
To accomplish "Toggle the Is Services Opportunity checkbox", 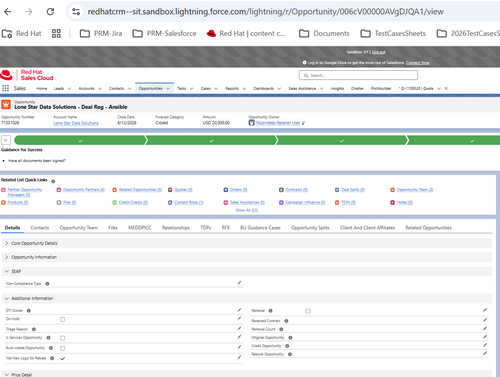I will pyautogui.click(x=62, y=338).
